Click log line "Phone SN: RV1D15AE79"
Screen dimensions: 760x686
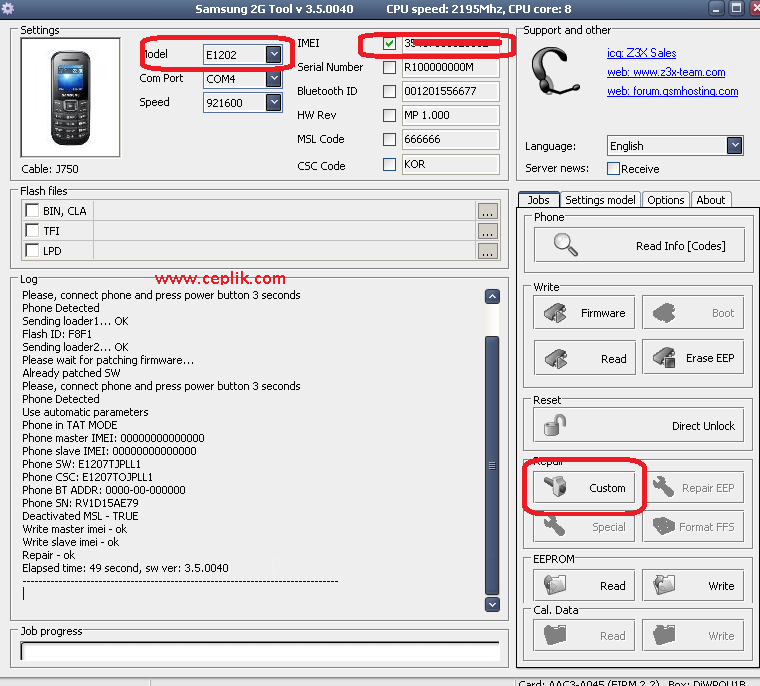[x=80, y=503]
